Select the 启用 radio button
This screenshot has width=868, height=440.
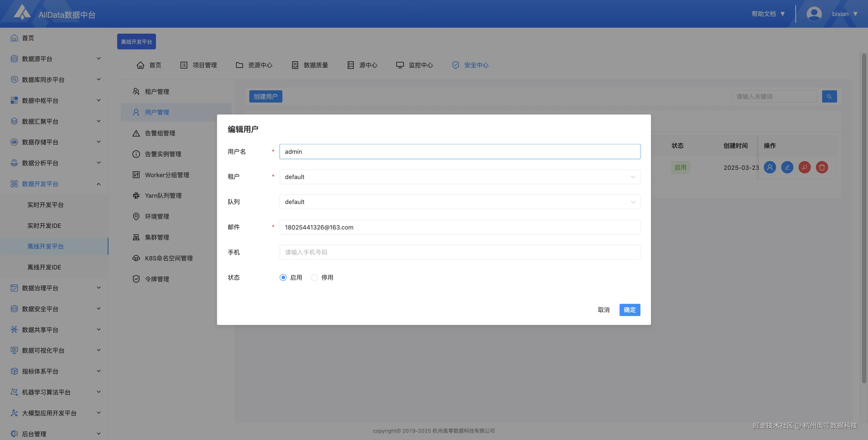coord(283,277)
